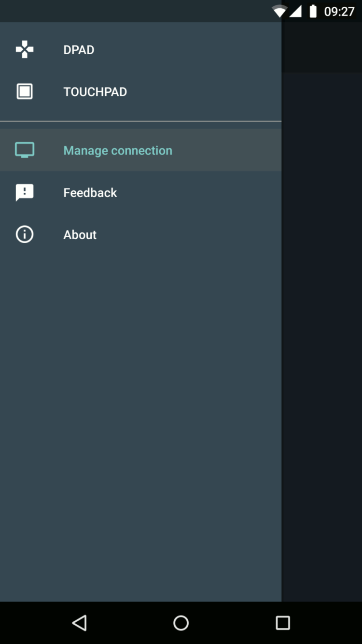362x644 pixels.
Task: Tap the Android home circle button
Action: [181, 623]
